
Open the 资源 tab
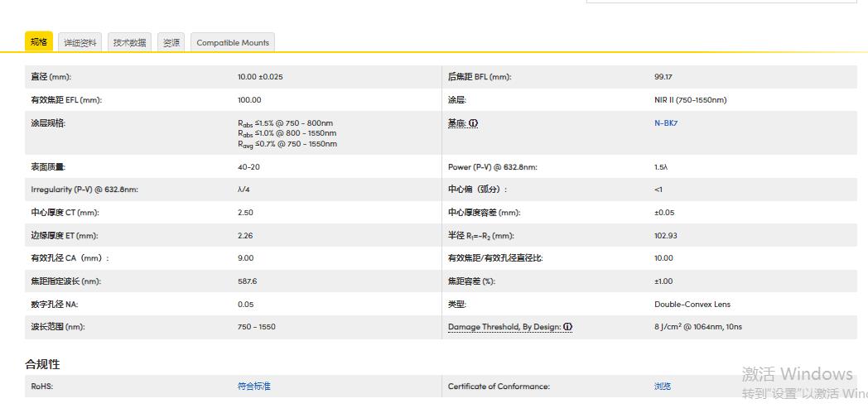171,42
